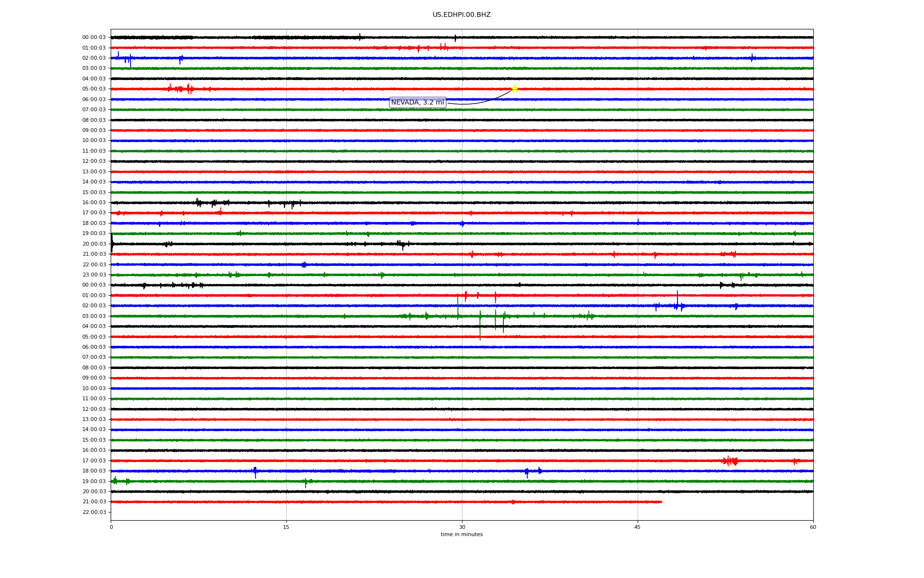Click the NEVADA 3.2 ml annotation label

coord(417,103)
